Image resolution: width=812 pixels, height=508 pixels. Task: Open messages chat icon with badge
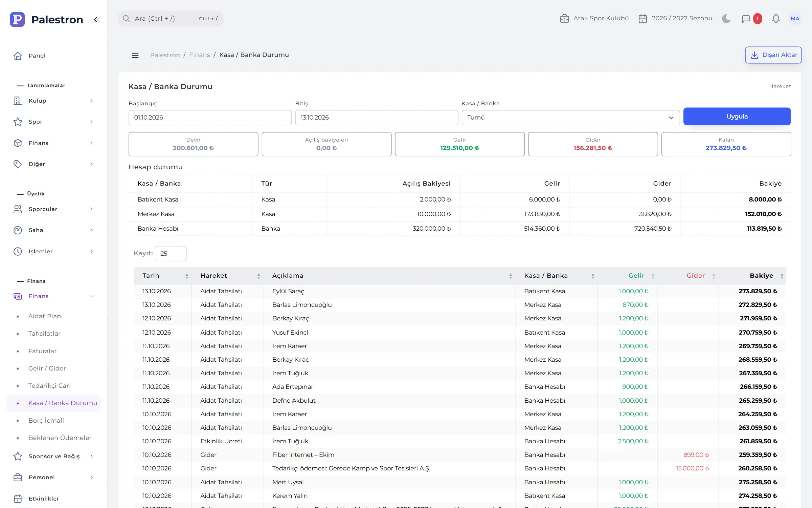[746, 19]
